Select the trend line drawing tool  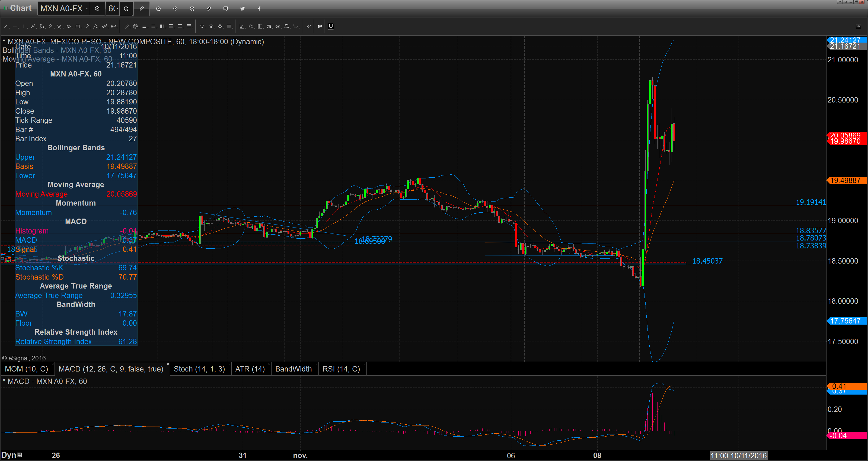6,26
